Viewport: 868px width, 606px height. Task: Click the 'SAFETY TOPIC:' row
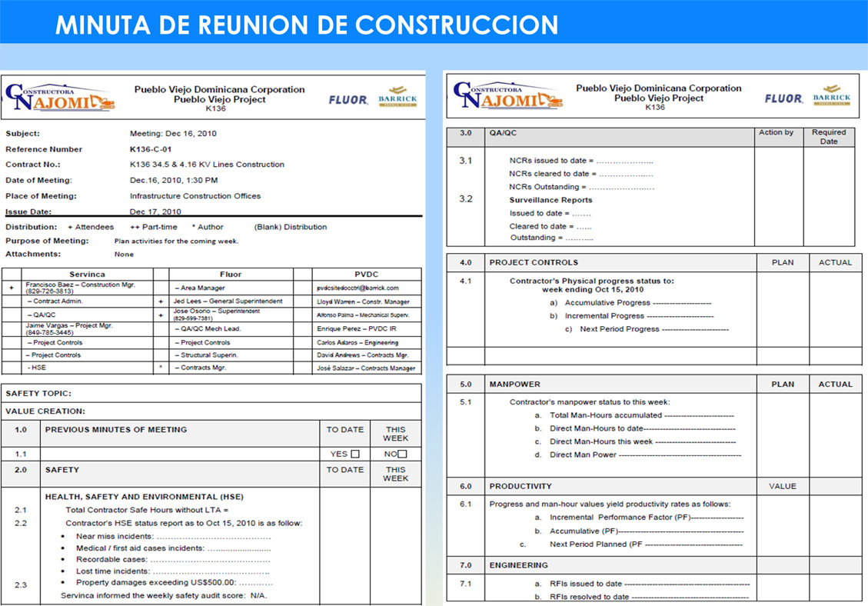click(x=211, y=393)
